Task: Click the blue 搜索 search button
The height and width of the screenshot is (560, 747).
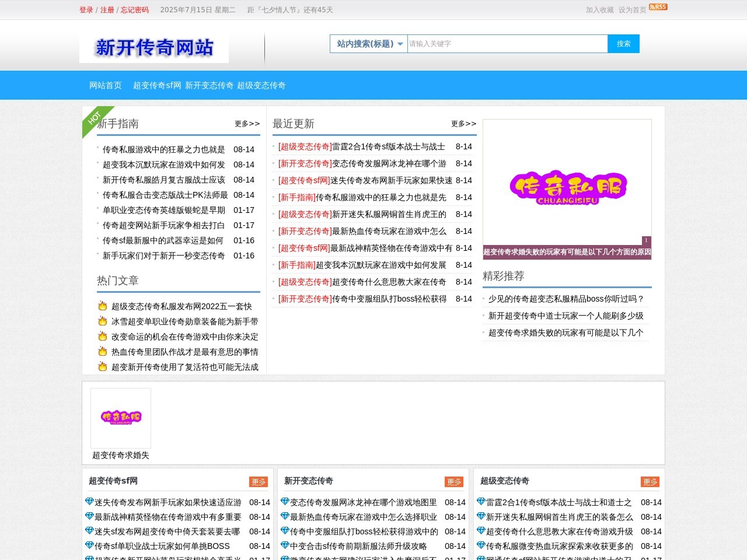Action: pyautogui.click(x=623, y=44)
